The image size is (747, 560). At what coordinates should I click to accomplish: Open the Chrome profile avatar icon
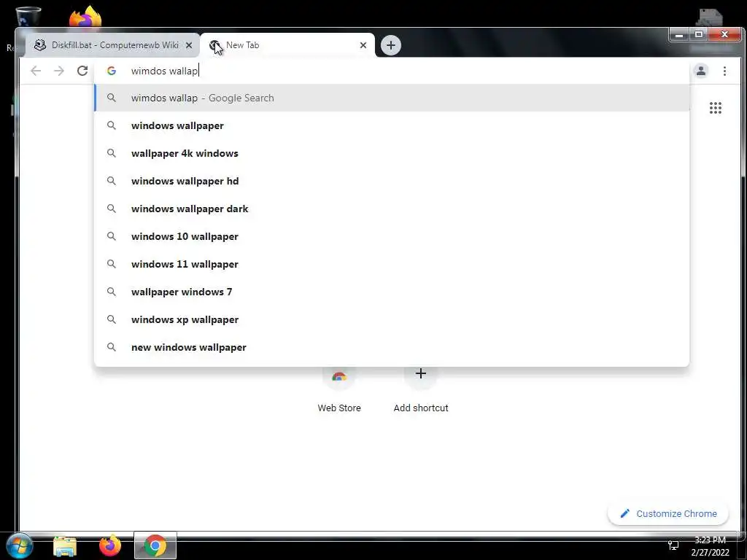click(x=701, y=71)
